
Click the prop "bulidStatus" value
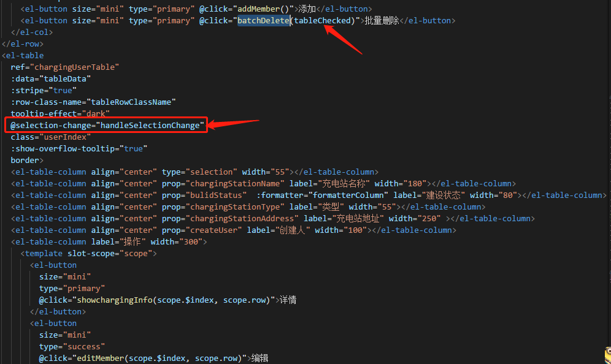click(x=217, y=195)
